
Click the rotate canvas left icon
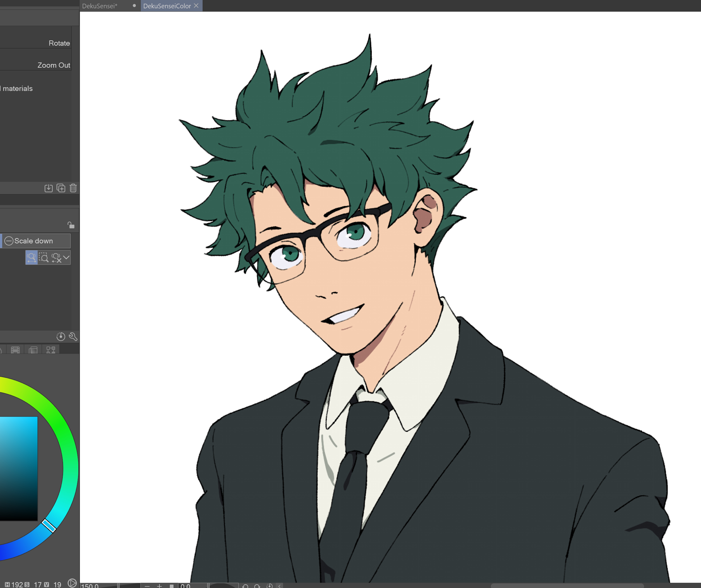[x=245, y=586]
